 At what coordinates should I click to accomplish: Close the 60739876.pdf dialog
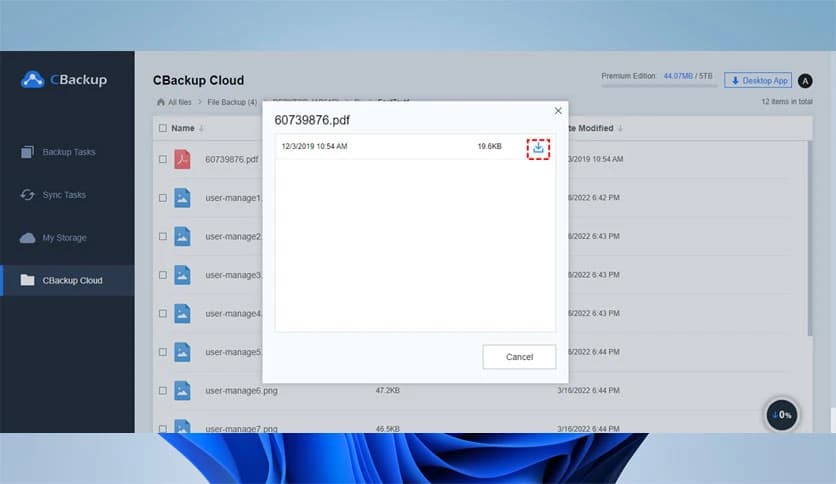coord(558,111)
